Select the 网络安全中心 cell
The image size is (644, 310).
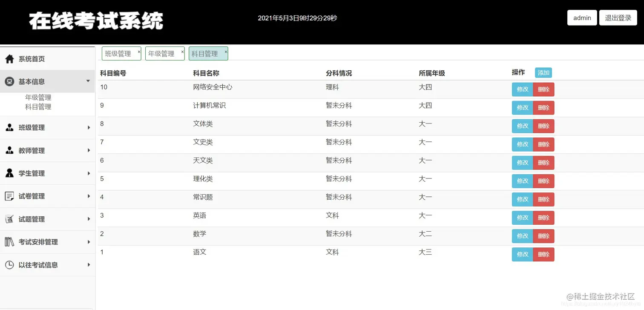pos(213,87)
